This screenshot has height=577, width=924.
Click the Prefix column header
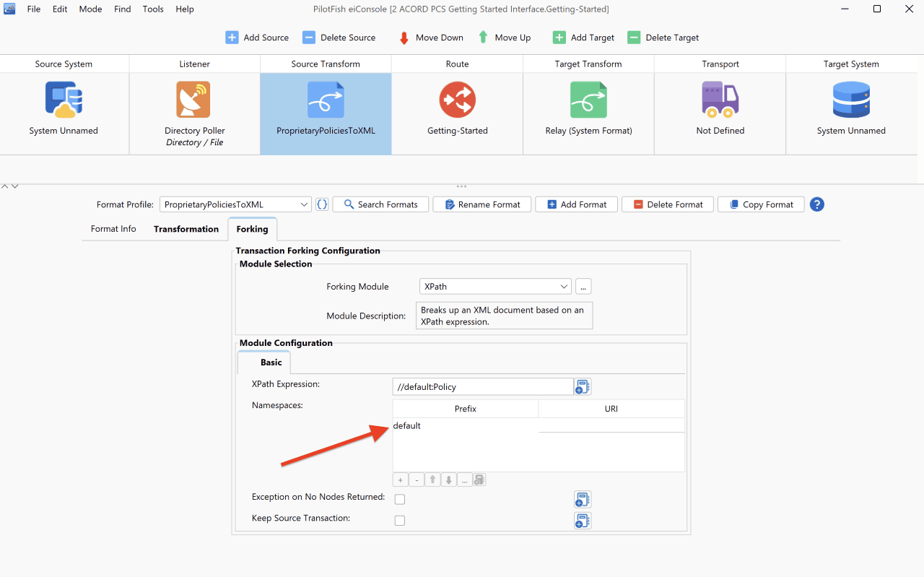[466, 409]
